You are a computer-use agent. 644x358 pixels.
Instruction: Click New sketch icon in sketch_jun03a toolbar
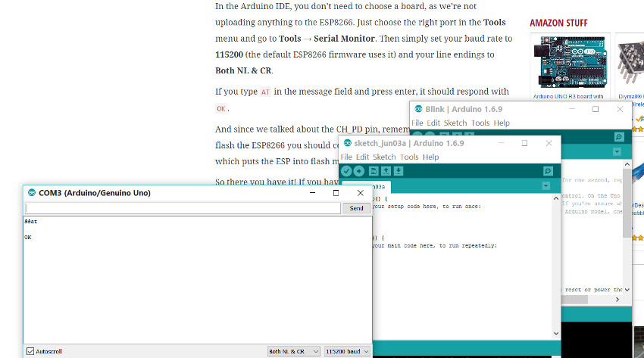tap(374, 171)
